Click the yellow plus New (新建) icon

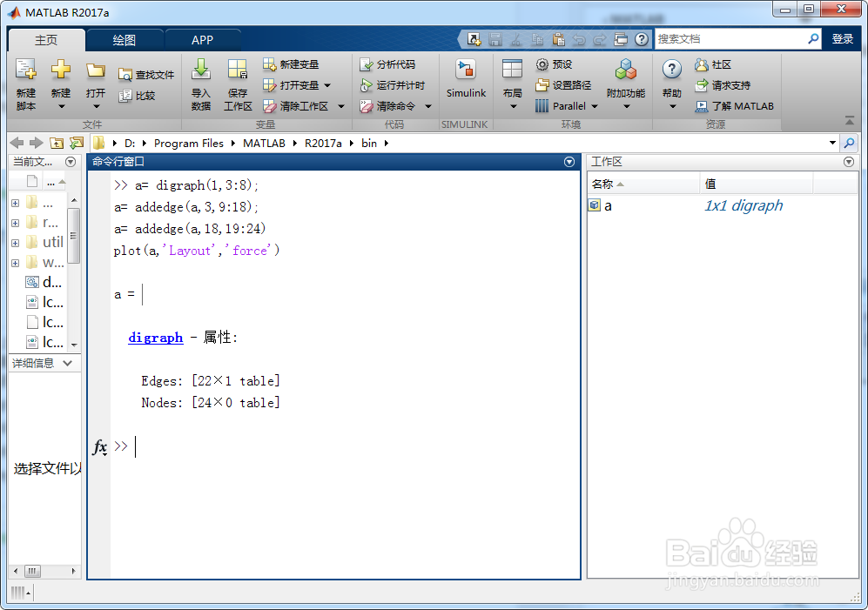click(61, 70)
